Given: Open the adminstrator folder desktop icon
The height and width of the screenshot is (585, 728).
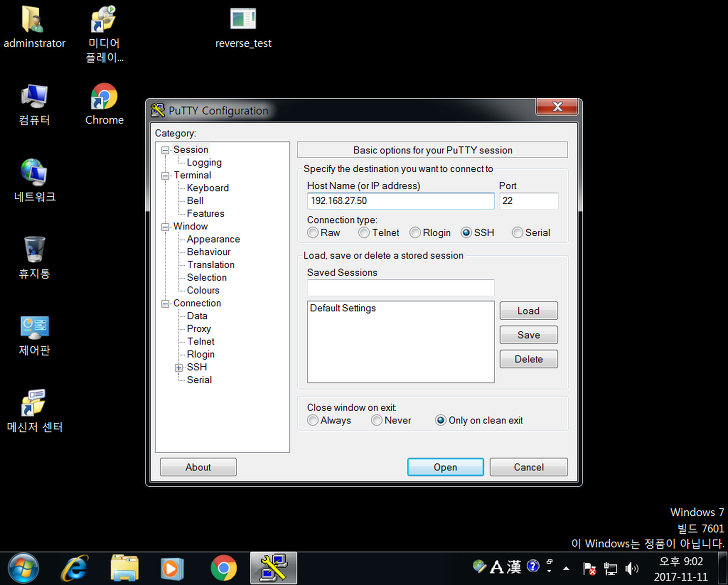Looking at the screenshot, I should (33, 27).
